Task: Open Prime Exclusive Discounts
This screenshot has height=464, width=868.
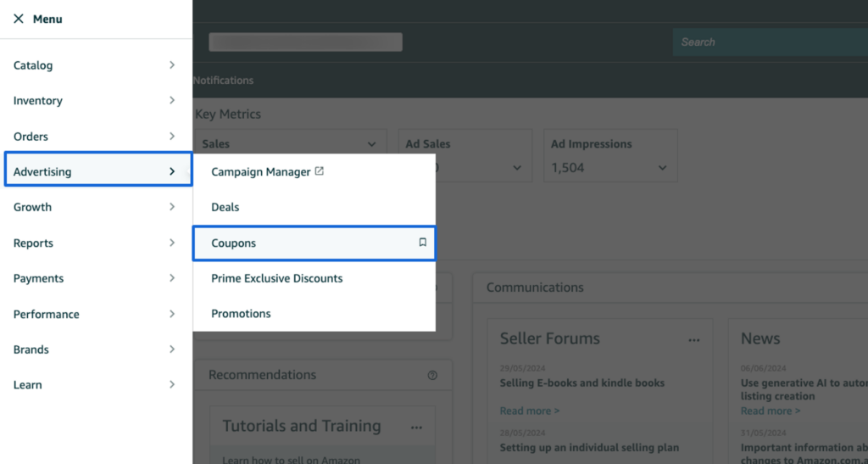Action: point(314,278)
